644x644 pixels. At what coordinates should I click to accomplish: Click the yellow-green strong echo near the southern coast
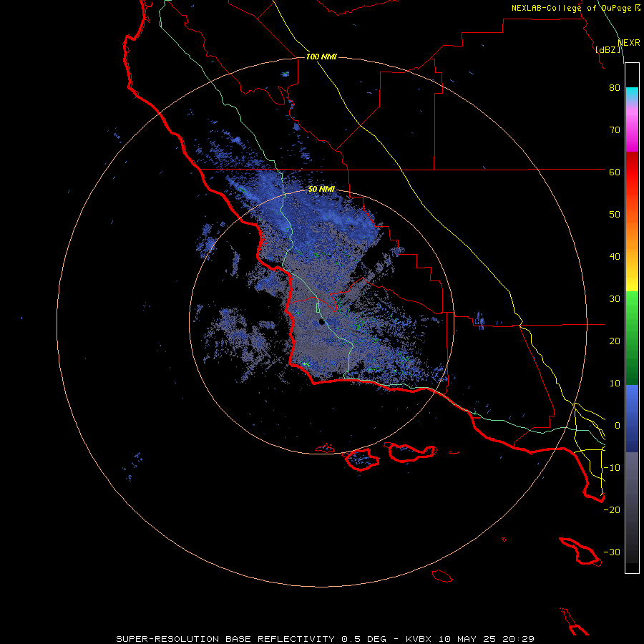tap(305, 364)
